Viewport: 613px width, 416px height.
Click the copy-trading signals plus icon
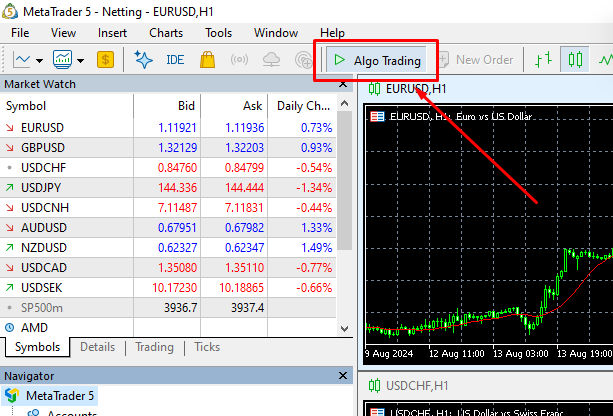303,60
